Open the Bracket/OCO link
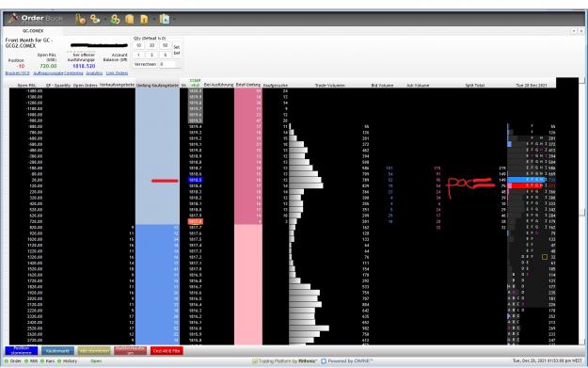Viewport: 588px width, 368px height. 17,73
